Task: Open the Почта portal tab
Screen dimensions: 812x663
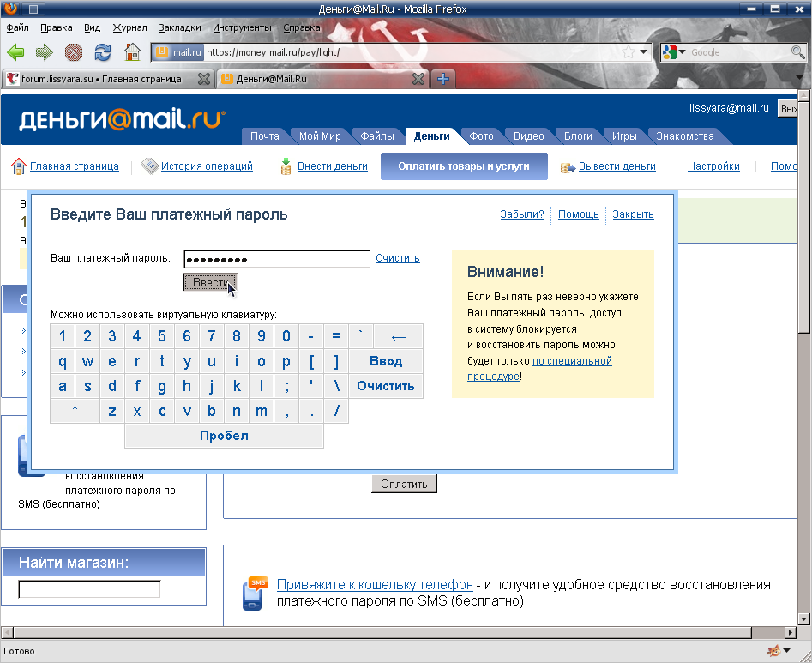Action: coord(264,136)
